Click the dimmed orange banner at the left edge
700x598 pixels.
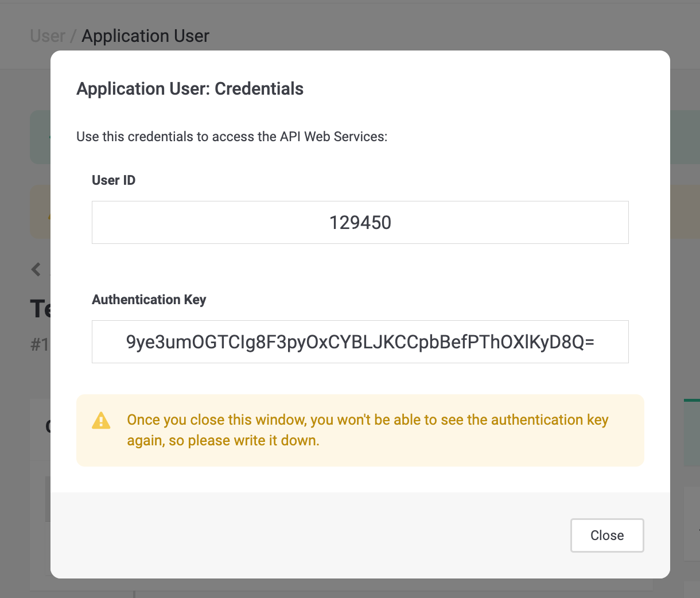point(40,211)
